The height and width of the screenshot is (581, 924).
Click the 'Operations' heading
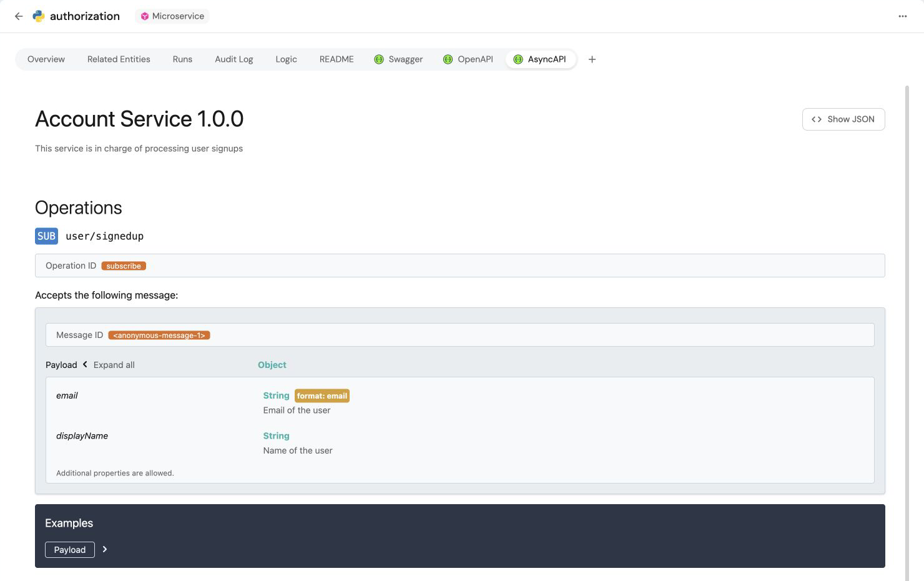[x=79, y=207]
